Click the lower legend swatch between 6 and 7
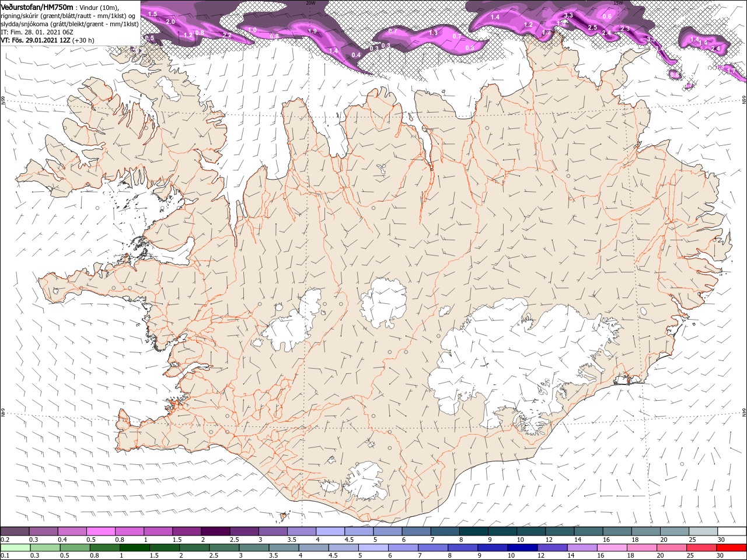747x560 pixels. coord(403,548)
